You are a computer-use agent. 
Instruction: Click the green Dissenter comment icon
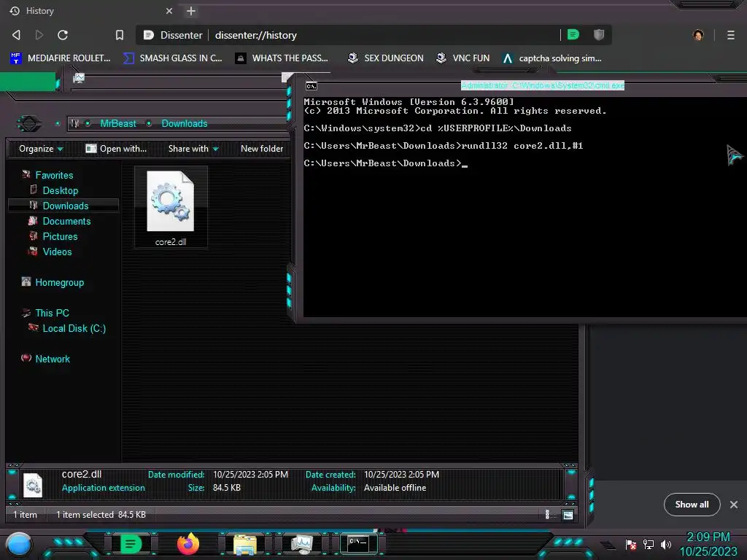(573, 34)
